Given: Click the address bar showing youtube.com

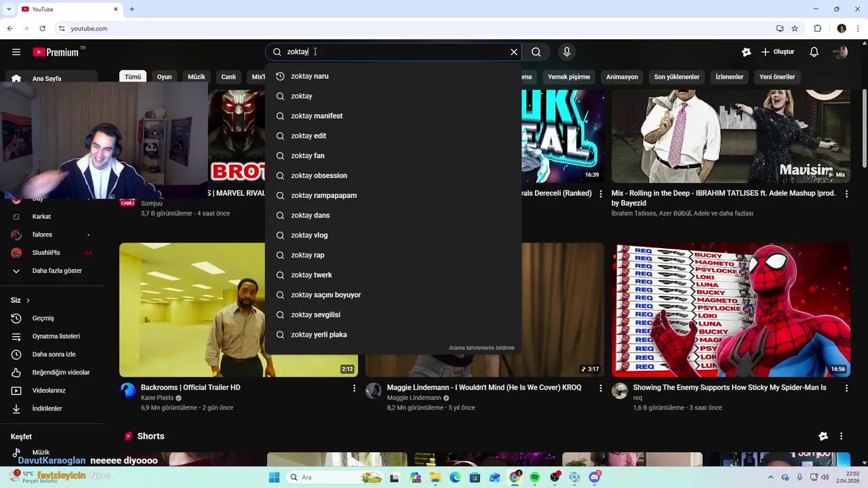Looking at the screenshot, I should tap(420, 28).
